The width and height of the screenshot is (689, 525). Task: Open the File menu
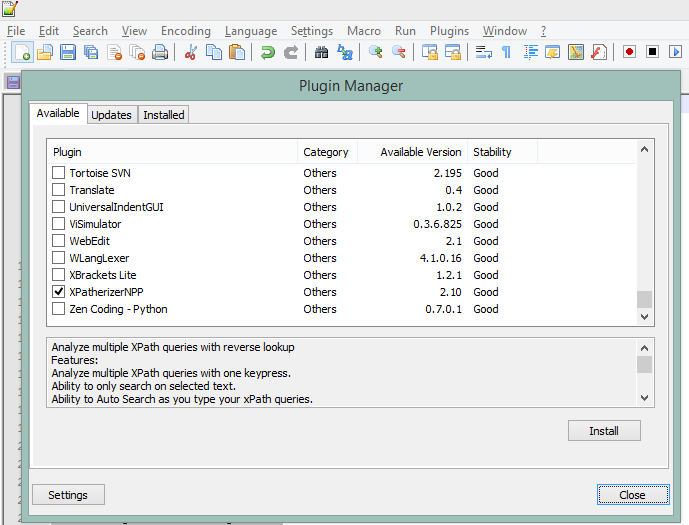coord(16,31)
